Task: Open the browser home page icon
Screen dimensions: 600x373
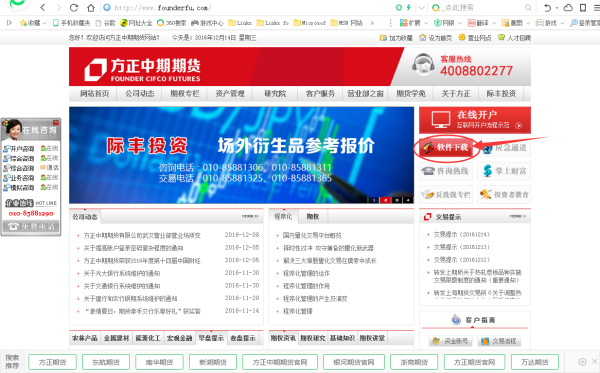Action: pos(91,7)
